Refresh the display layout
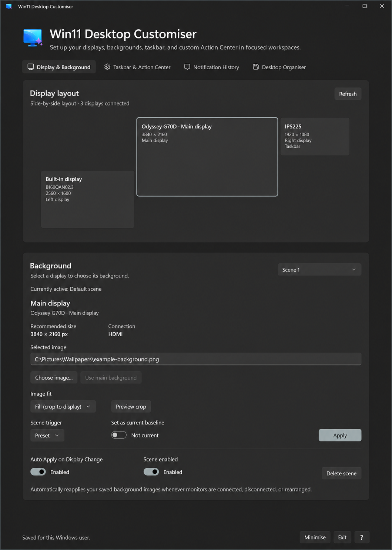The image size is (392, 550). [x=348, y=94]
